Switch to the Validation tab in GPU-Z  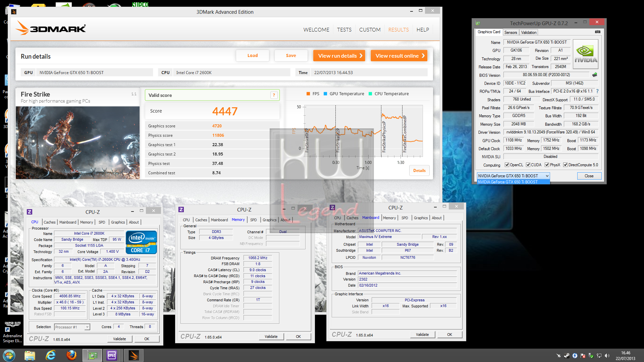coord(529,33)
